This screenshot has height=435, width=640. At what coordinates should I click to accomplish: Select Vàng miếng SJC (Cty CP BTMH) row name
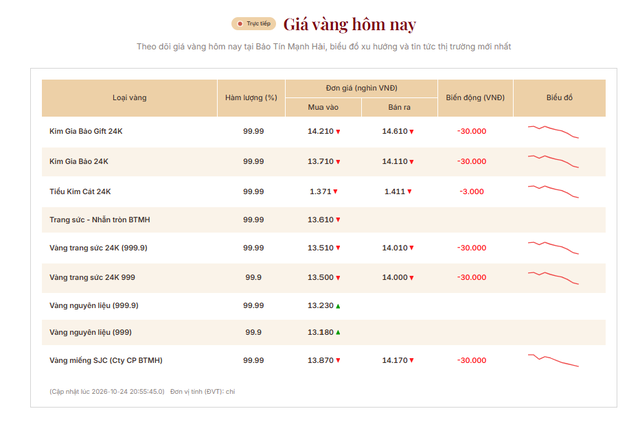[x=106, y=360]
